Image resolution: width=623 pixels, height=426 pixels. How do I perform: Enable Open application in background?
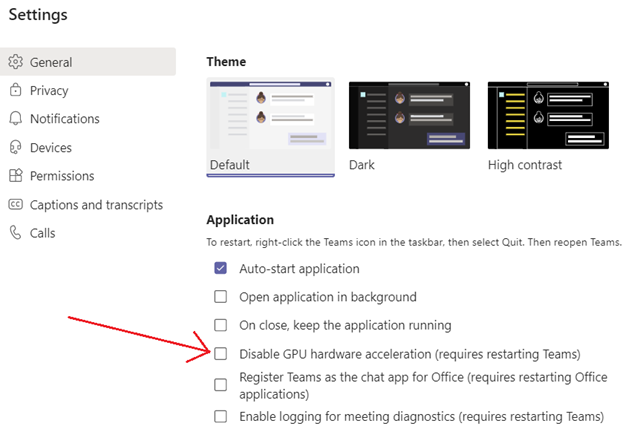[x=221, y=297]
